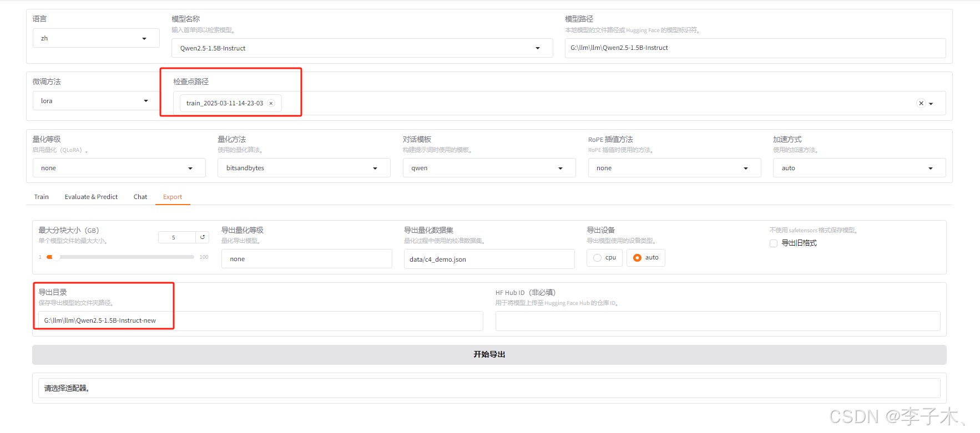Select the cpu export device
Screen dimensions: 980x433
(x=604, y=258)
